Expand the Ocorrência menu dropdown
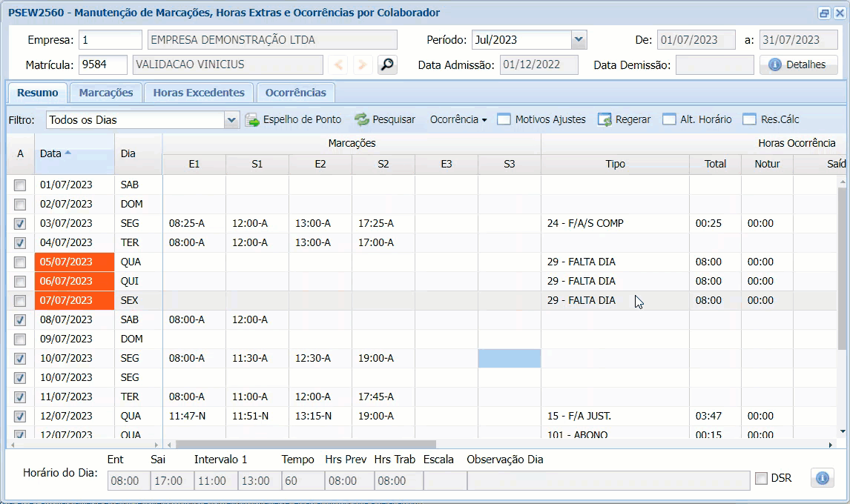 (x=458, y=119)
